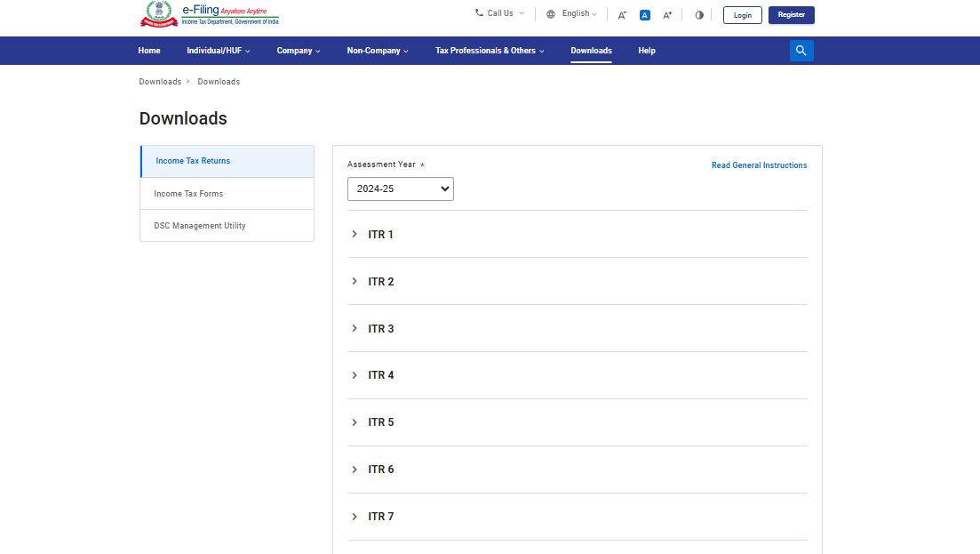Increase font size with A+ icon

[667, 15]
